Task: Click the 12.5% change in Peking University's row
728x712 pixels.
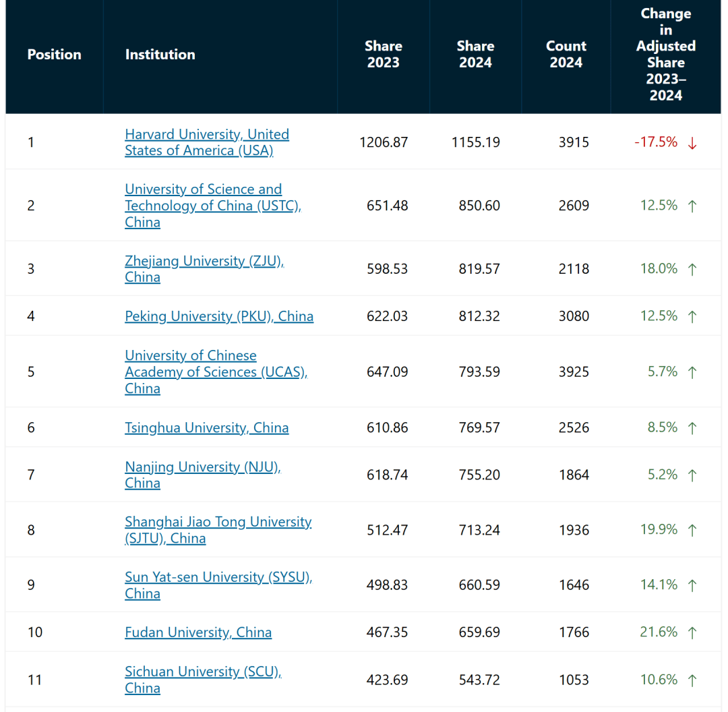Action: [x=659, y=316]
